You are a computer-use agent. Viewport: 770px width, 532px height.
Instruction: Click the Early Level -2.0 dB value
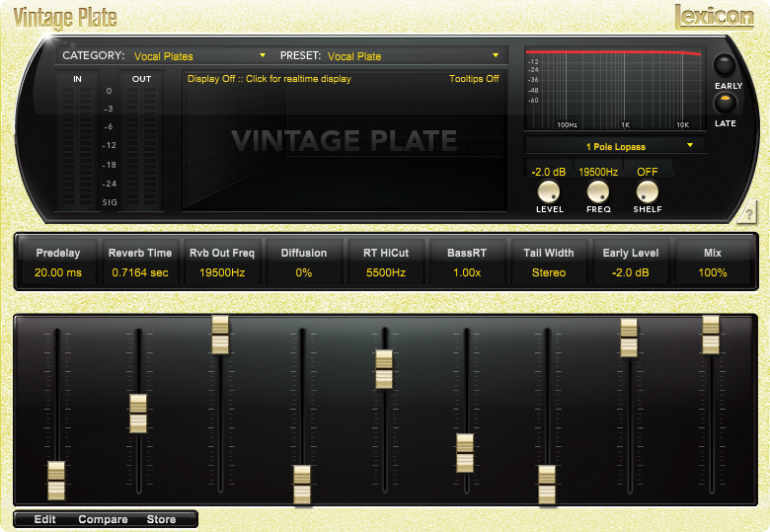[631, 272]
